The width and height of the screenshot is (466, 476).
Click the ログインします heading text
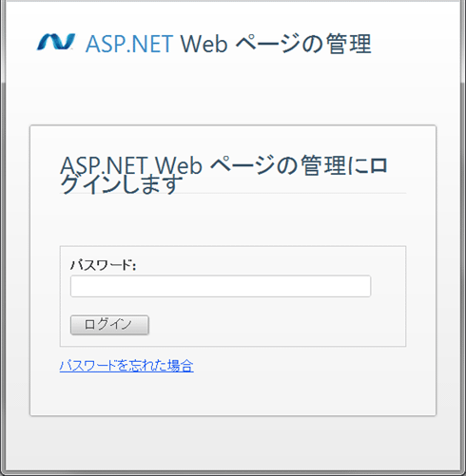(x=121, y=183)
